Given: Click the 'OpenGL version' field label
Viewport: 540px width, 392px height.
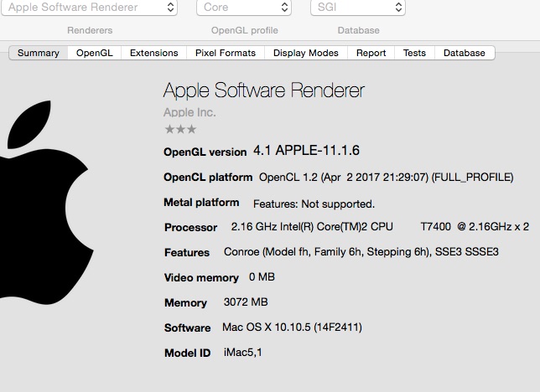Looking at the screenshot, I should pyautogui.click(x=205, y=152).
